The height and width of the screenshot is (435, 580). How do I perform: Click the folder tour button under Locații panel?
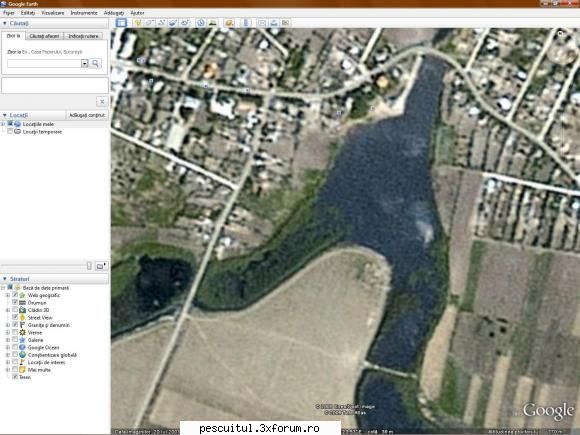(x=101, y=266)
